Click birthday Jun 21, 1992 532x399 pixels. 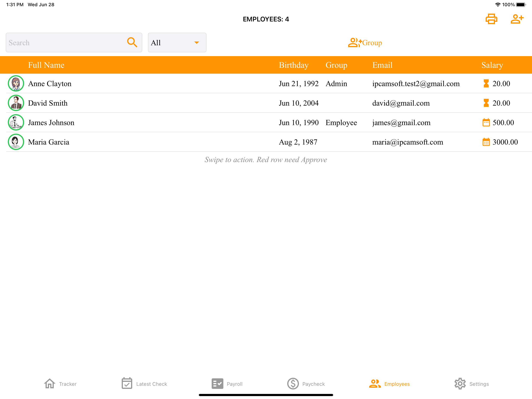pyautogui.click(x=299, y=84)
